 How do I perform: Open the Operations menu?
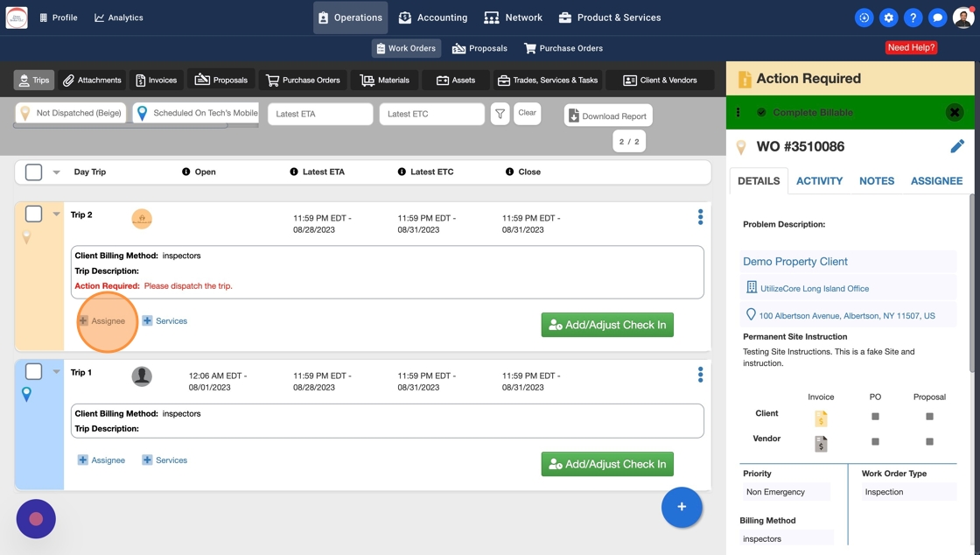[350, 18]
